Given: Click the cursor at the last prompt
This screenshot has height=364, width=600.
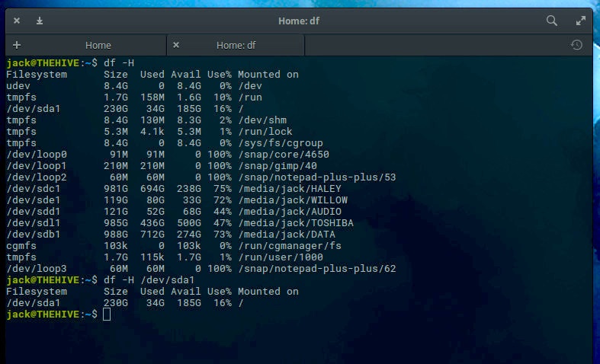Looking at the screenshot, I should click(x=107, y=315).
